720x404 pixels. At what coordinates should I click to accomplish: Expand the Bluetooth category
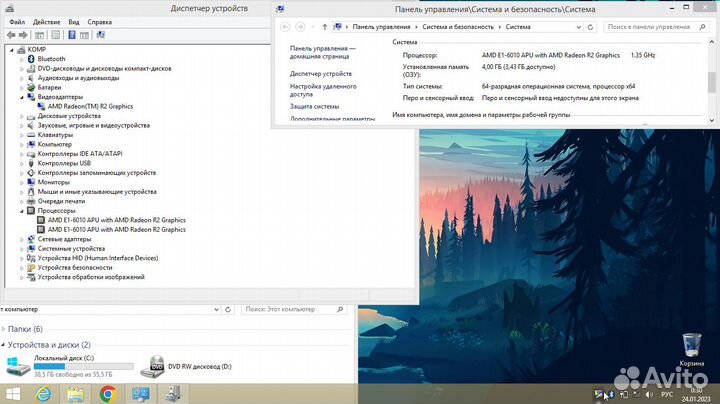22,59
